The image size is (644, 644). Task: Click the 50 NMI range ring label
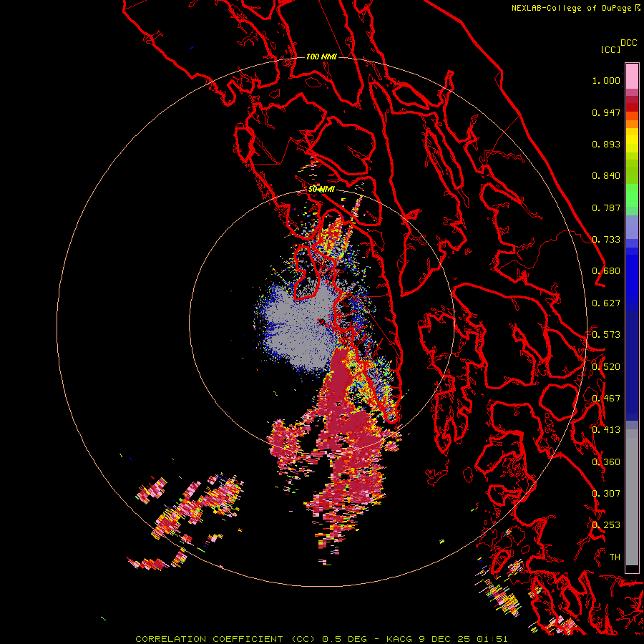pos(321,190)
